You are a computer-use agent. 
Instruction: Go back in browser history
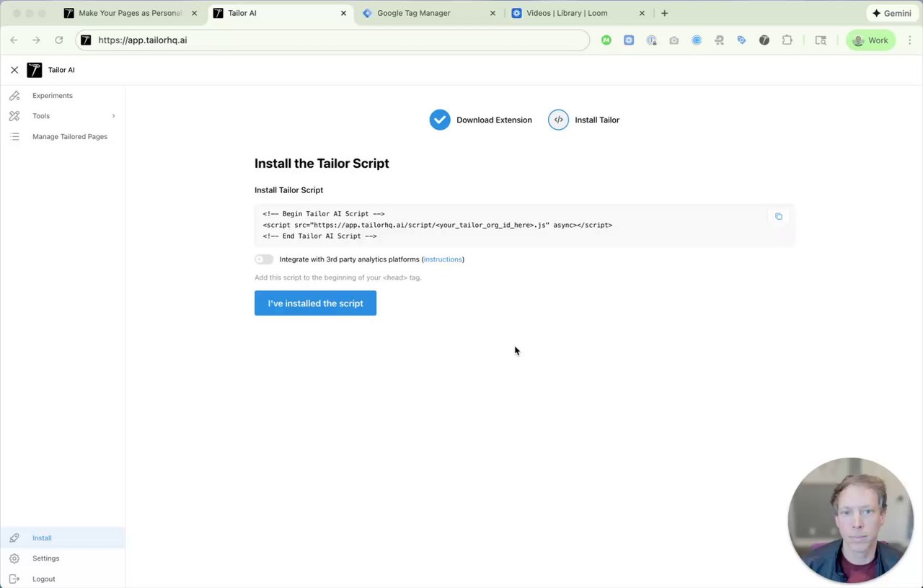(x=14, y=40)
